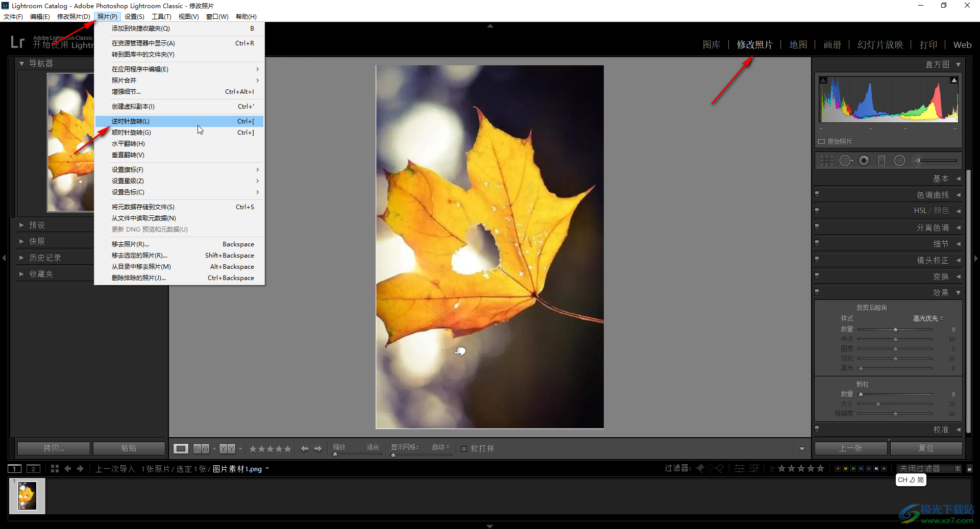Click the red color label filter swatch
This screenshot has width=980, height=529.
click(x=838, y=468)
